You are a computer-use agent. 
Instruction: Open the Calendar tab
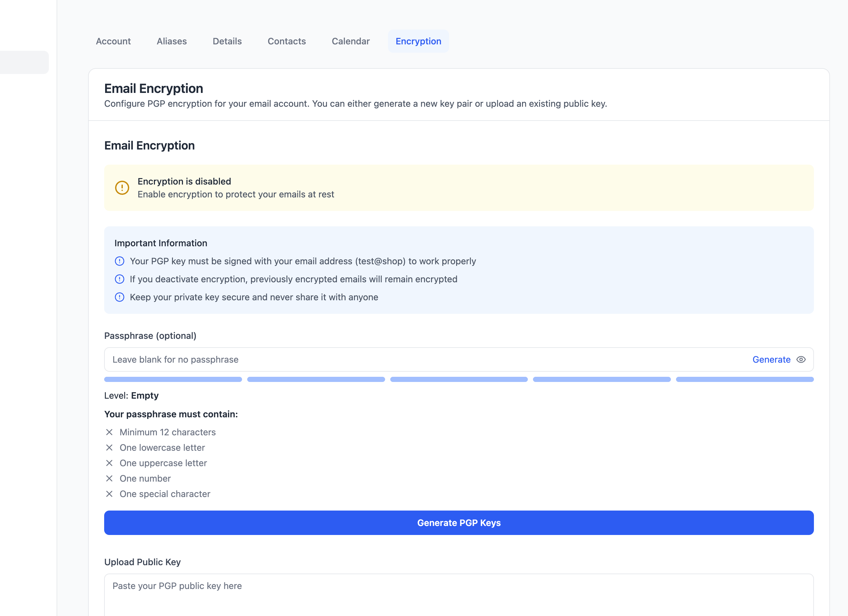click(351, 41)
